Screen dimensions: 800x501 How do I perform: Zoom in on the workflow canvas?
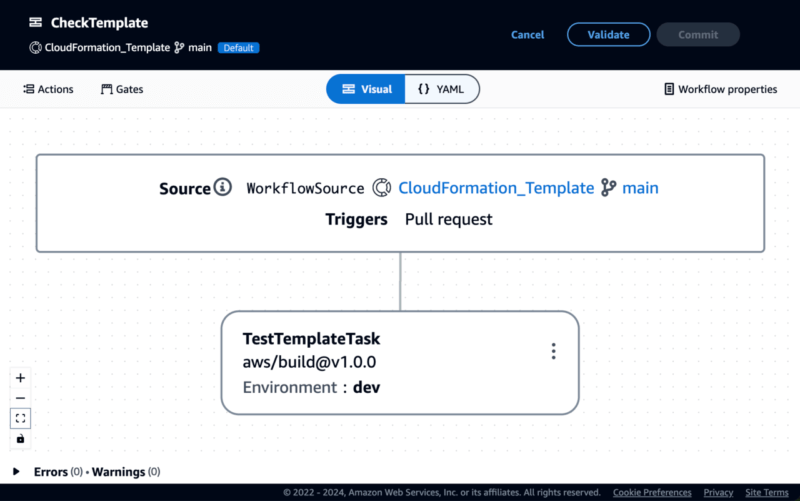point(20,378)
